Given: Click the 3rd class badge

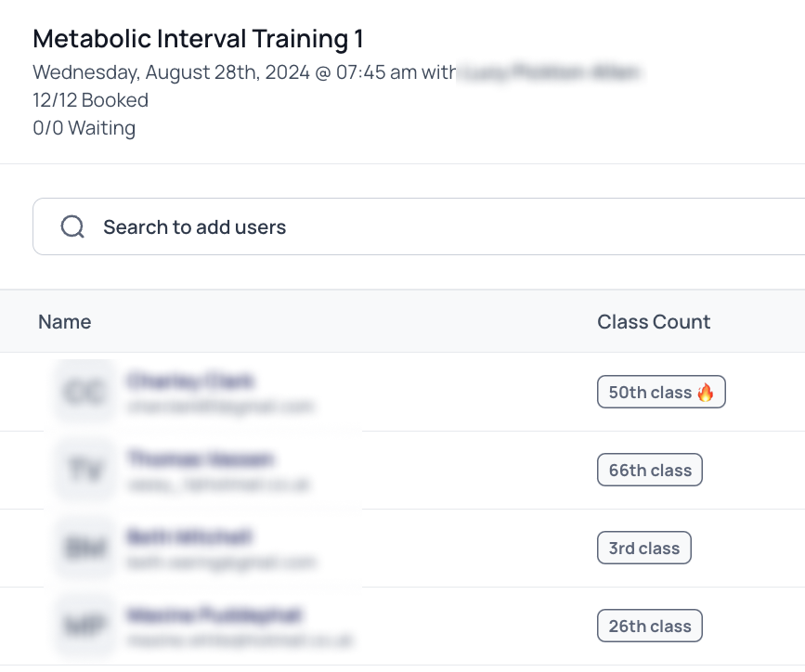Looking at the screenshot, I should pos(643,548).
